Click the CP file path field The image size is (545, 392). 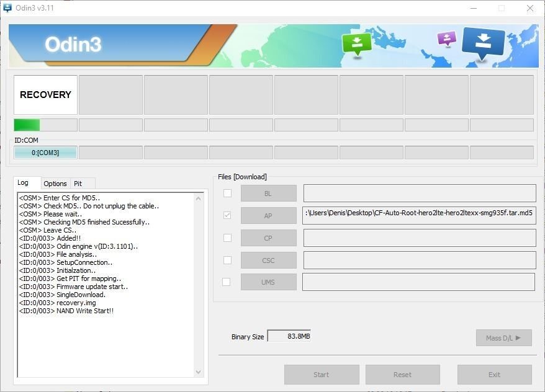[x=420, y=238]
